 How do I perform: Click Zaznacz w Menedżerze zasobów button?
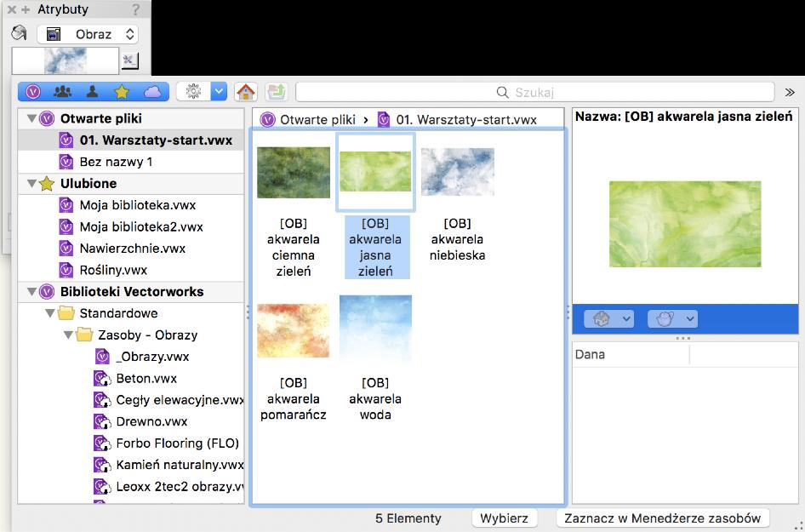click(x=663, y=518)
